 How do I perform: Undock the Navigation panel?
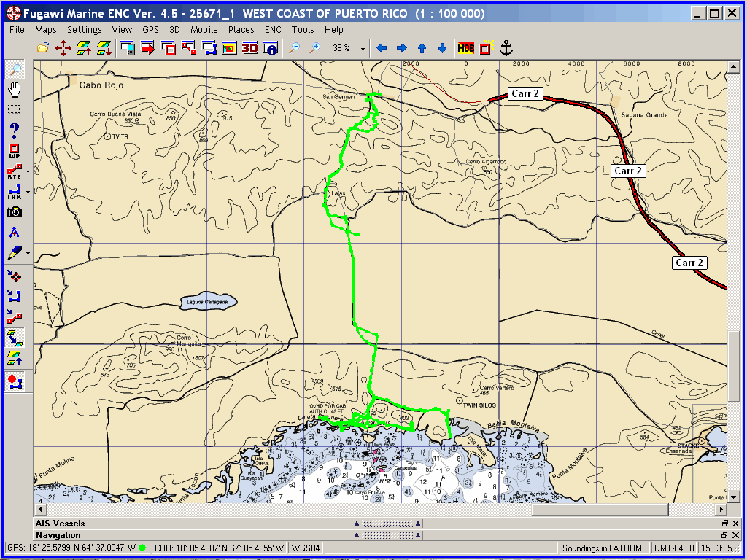724,534
